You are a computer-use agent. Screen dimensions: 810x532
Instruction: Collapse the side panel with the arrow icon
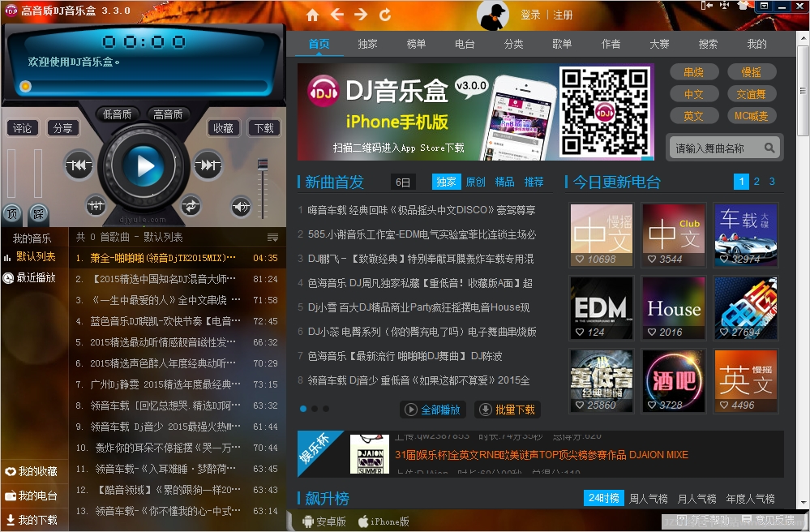(706, 6)
